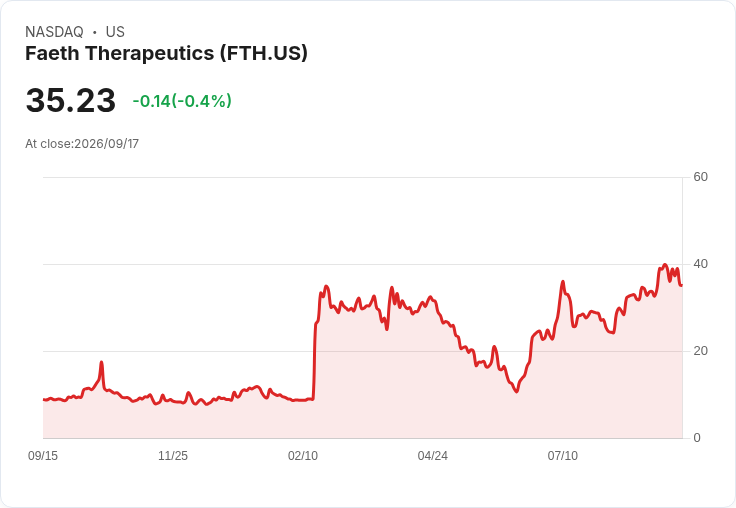Click the US market label
The height and width of the screenshot is (508, 736).
[x=115, y=32]
